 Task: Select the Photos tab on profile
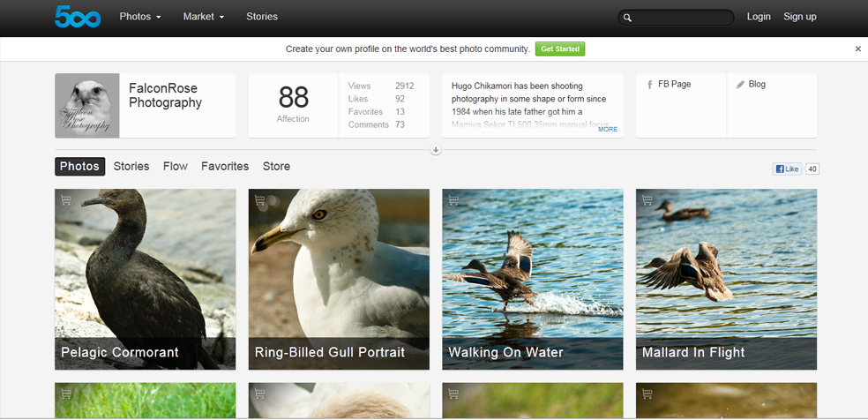pyautogui.click(x=79, y=167)
